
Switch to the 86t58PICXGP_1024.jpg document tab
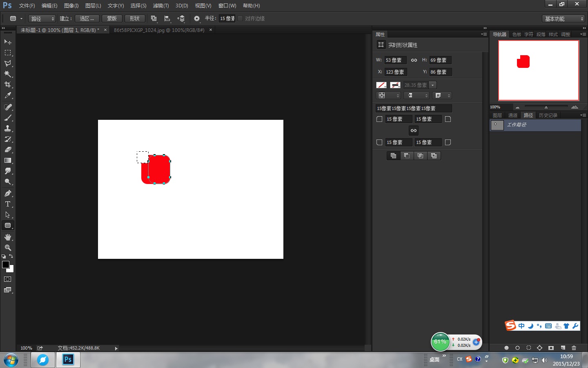pyautogui.click(x=159, y=30)
